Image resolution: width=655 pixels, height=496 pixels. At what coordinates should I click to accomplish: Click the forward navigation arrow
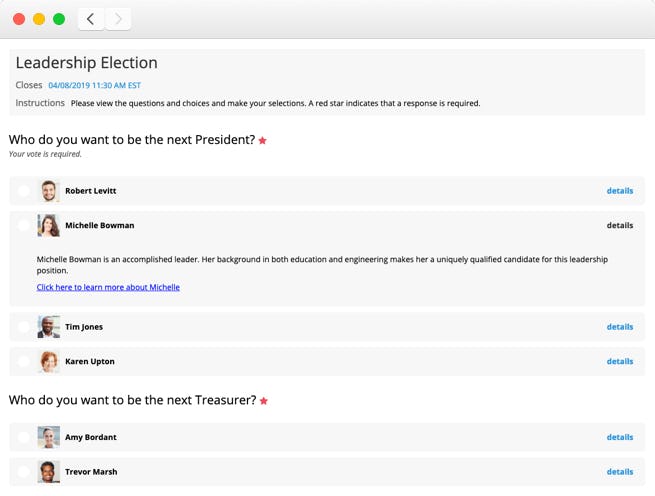pyautogui.click(x=118, y=19)
